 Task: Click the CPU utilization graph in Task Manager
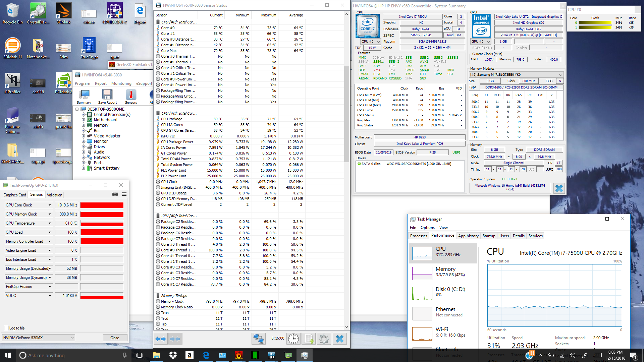coord(554,295)
